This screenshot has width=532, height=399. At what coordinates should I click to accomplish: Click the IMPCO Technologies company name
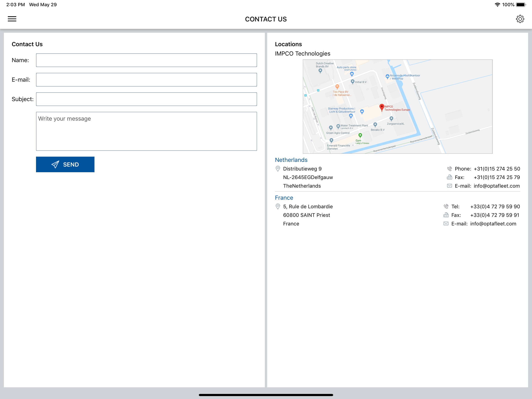(303, 53)
